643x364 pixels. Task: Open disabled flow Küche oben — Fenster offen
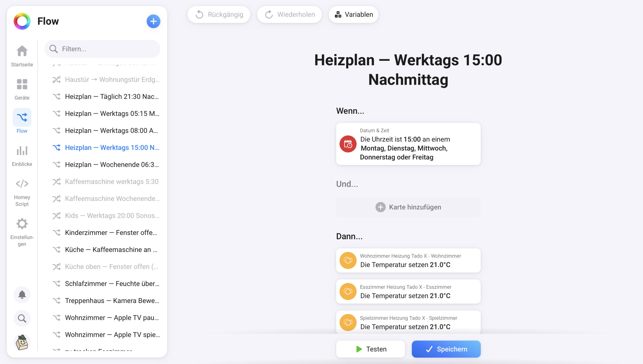click(106, 267)
